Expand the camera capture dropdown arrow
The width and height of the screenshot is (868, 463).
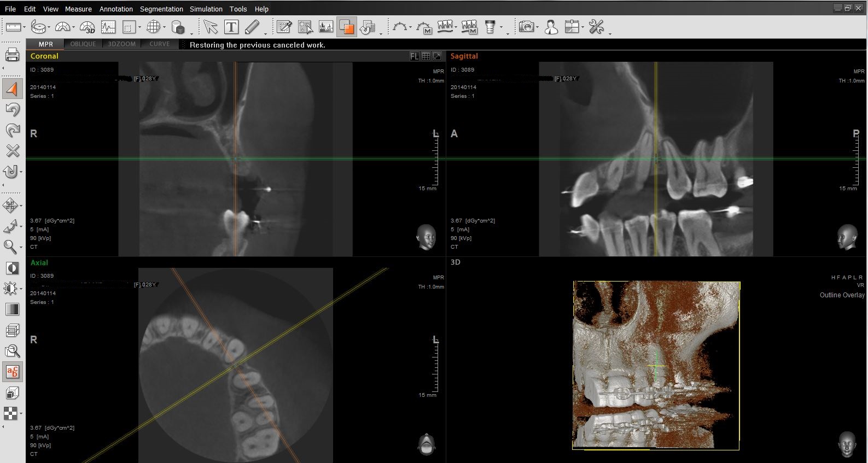click(537, 28)
